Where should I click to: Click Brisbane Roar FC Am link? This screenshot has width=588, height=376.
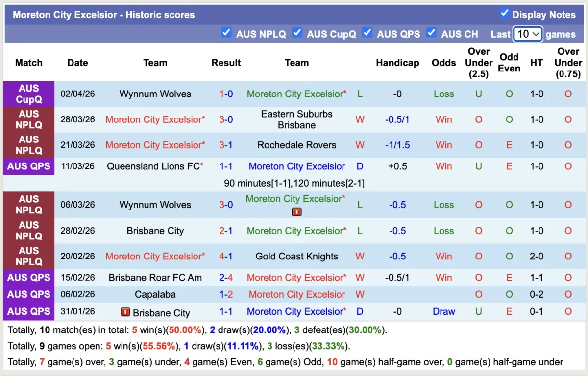[155, 278]
